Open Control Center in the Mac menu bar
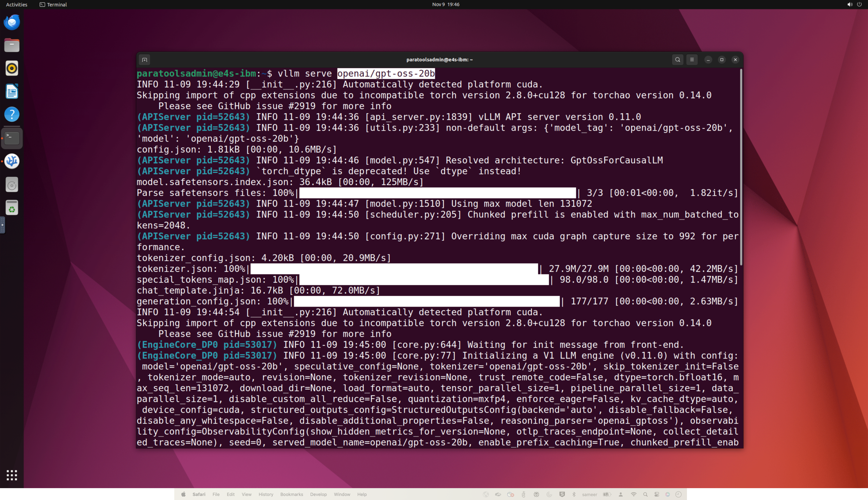The height and width of the screenshot is (500, 868). click(656, 495)
